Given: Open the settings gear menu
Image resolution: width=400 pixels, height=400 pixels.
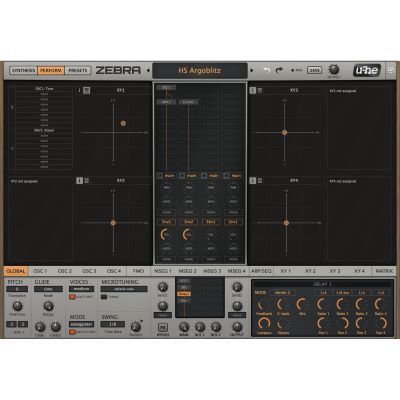Looking at the screenshot, I should (391, 70).
